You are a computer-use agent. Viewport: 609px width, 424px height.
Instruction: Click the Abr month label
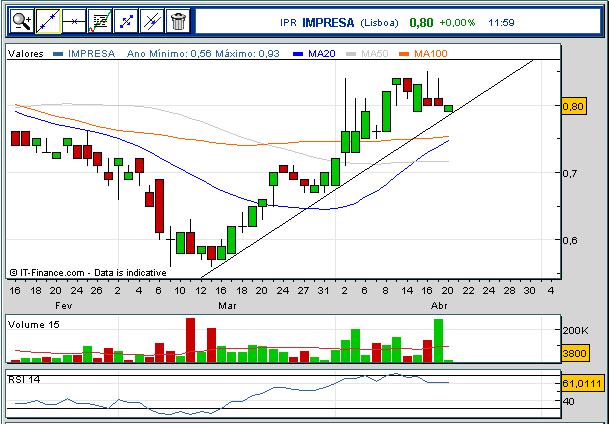[x=439, y=306]
